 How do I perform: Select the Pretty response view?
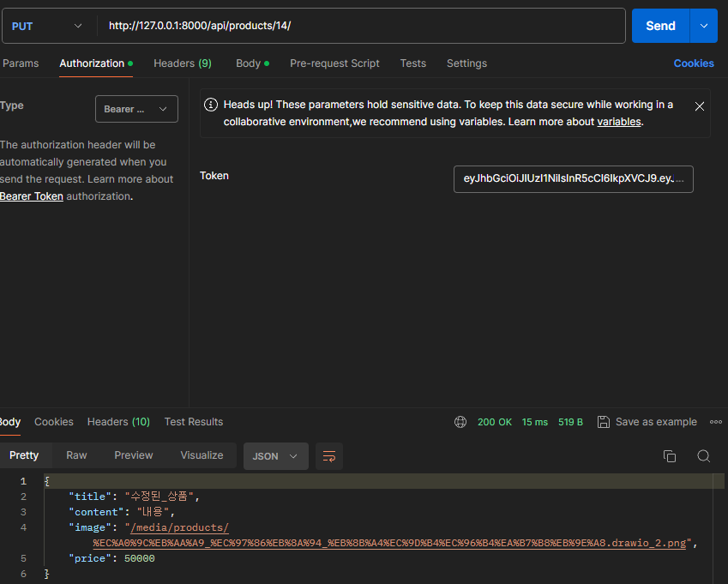tap(24, 455)
